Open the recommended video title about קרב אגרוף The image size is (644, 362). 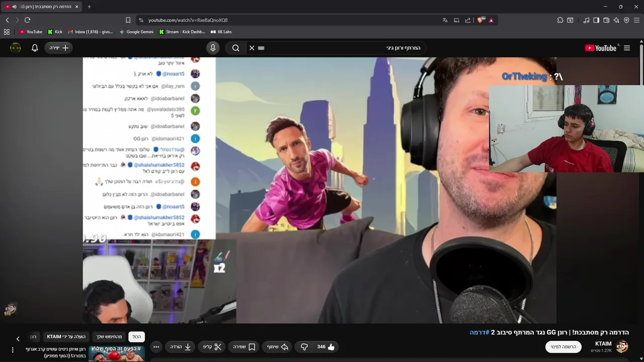pyautogui.click(x=56, y=352)
